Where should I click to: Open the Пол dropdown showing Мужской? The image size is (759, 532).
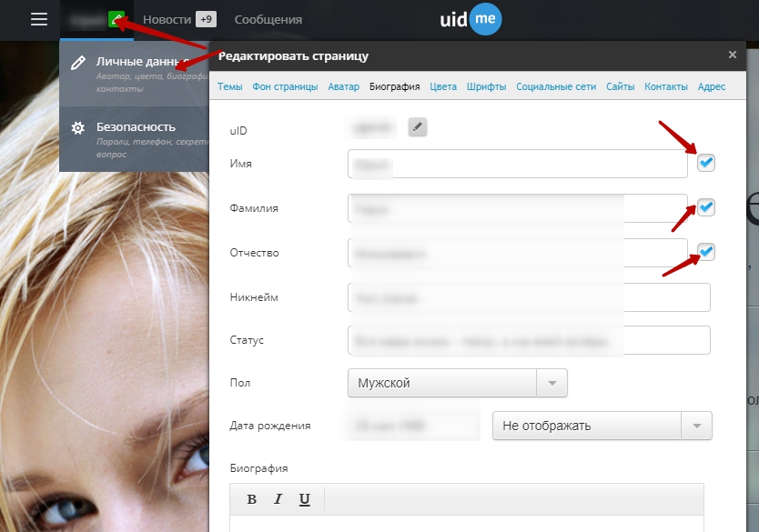457,383
